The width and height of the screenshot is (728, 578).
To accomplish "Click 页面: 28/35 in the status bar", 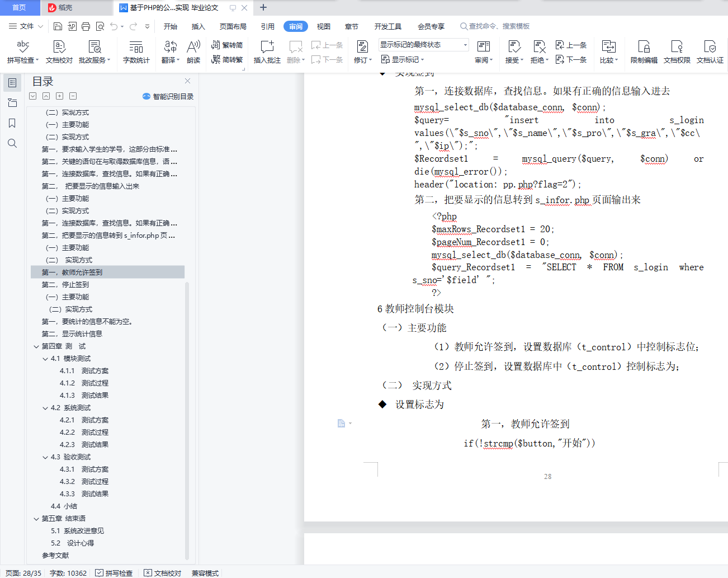I will coord(23,573).
